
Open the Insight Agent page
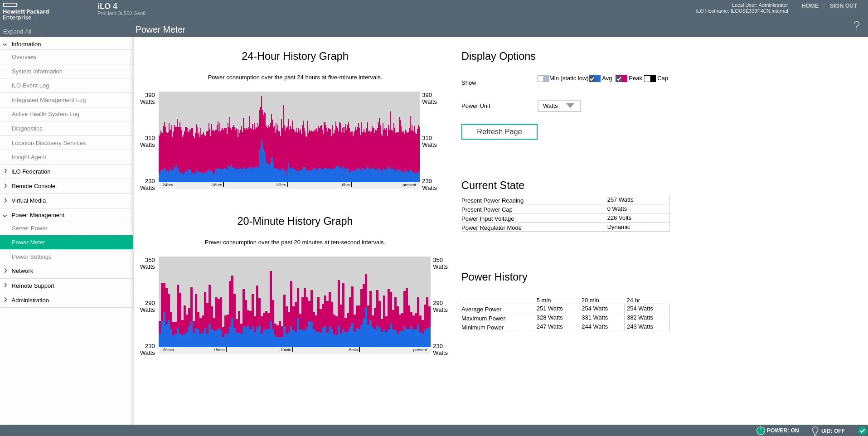click(67, 157)
